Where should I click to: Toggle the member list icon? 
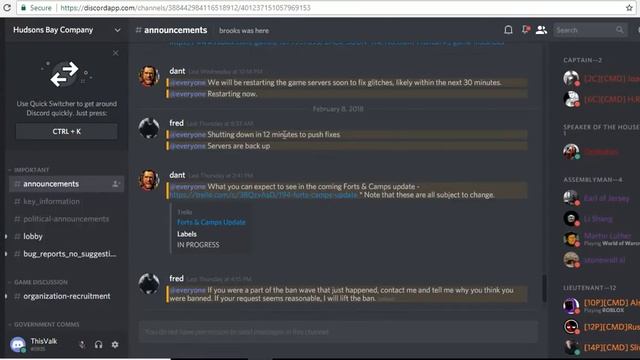[541, 30]
